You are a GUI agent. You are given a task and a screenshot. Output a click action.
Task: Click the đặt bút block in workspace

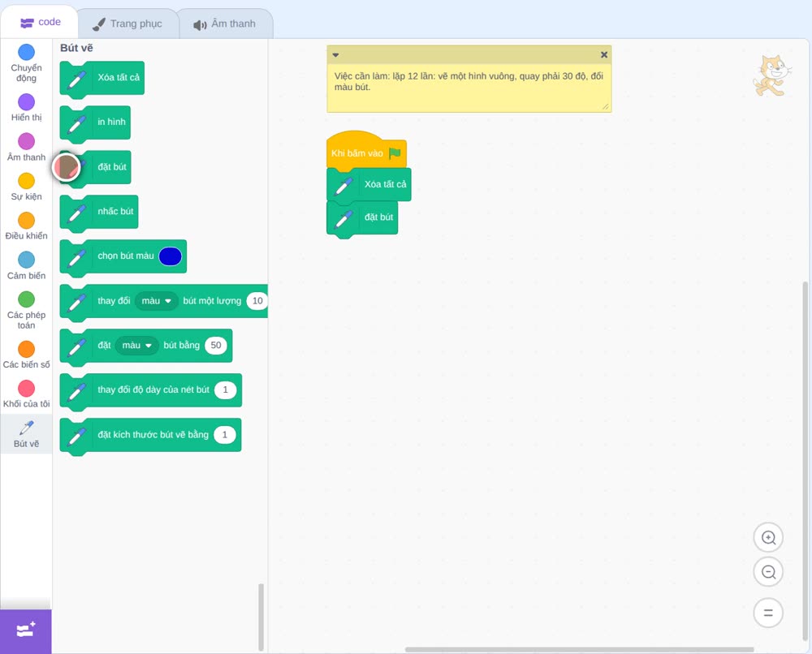[x=362, y=217]
